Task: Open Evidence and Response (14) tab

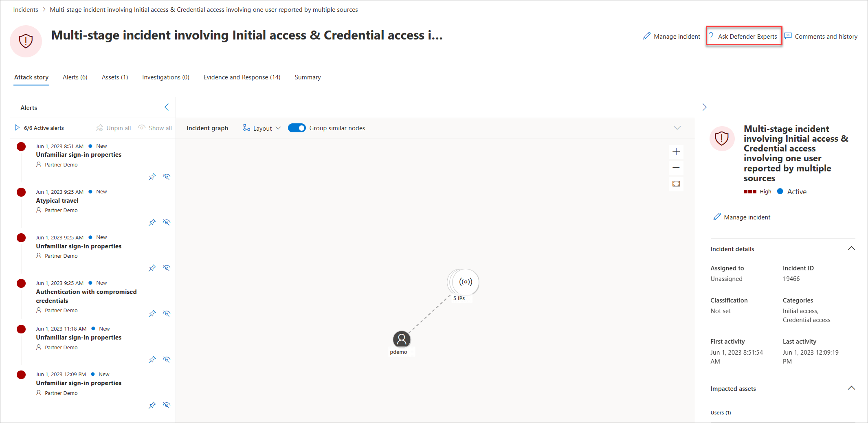Action: coord(242,77)
